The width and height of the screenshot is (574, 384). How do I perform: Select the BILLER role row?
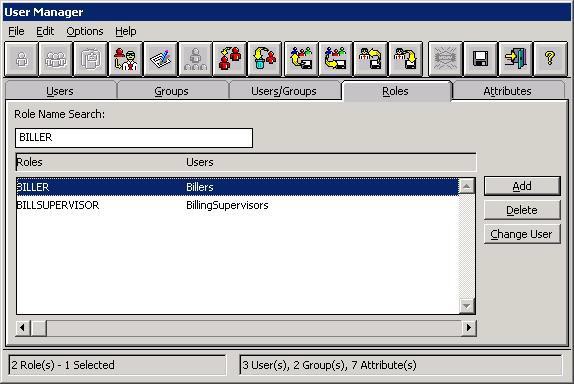tap(237, 187)
